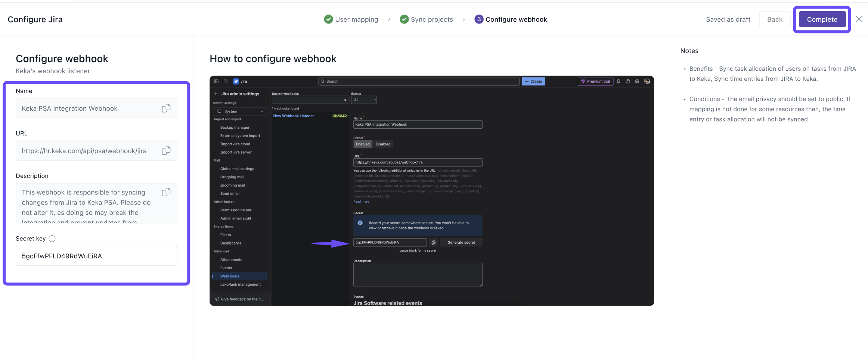
Task: Expand the System switch settings dropdown
Action: point(241,111)
